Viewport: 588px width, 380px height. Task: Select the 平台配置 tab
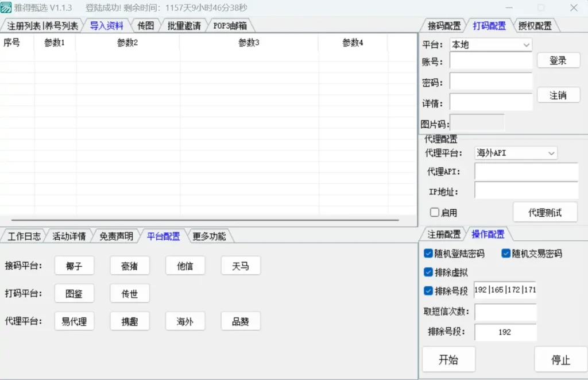pyautogui.click(x=164, y=236)
